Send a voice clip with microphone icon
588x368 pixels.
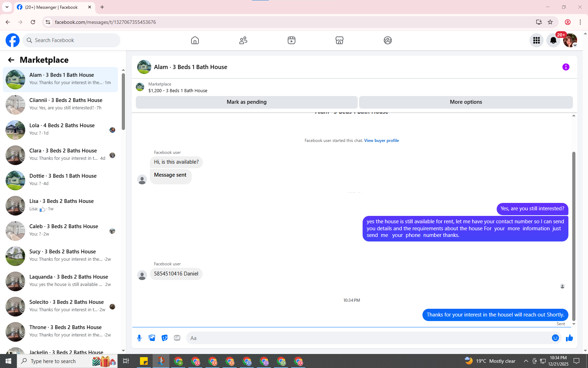pyautogui.click(x=139, y=338)
